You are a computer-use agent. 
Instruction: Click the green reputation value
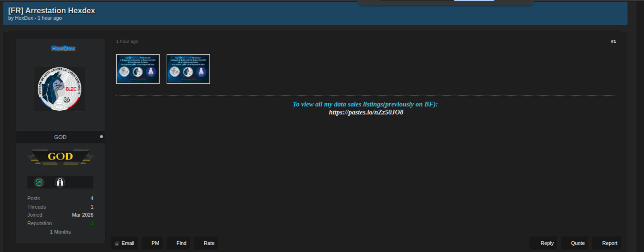92,224
